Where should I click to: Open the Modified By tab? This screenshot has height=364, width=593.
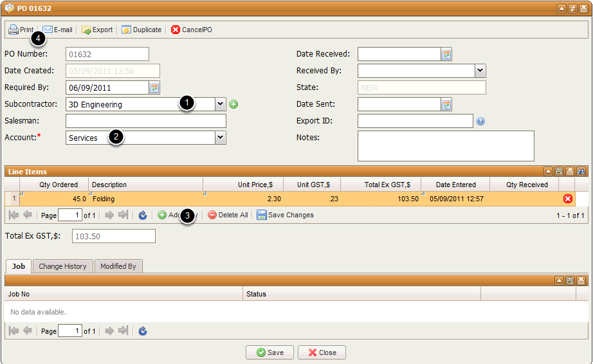118,266
